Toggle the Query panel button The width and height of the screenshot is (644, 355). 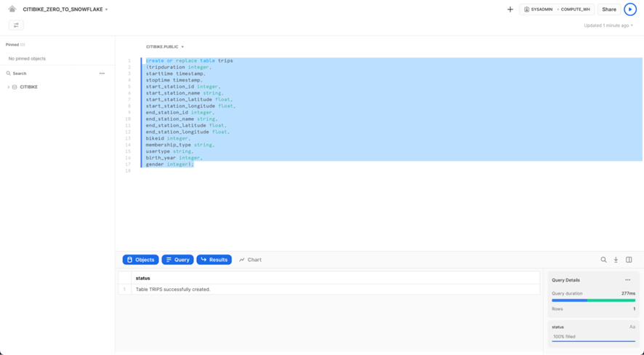(x=177, y=260)
